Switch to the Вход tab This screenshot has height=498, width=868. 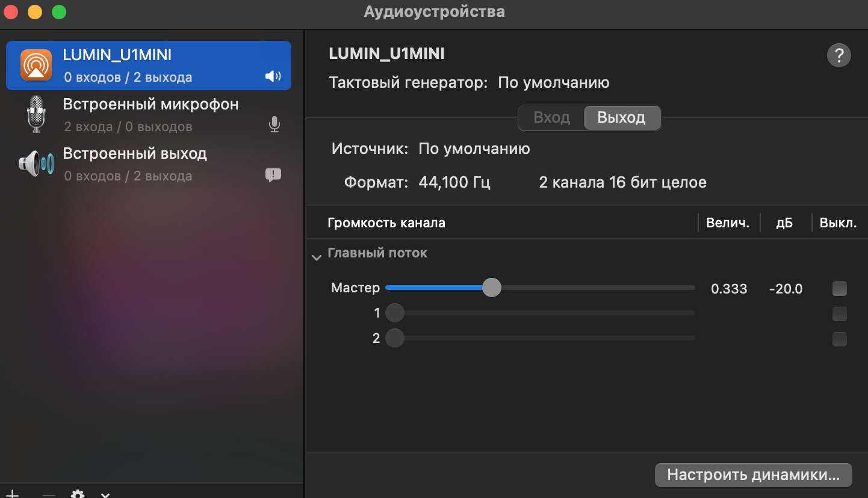[552, 117]
